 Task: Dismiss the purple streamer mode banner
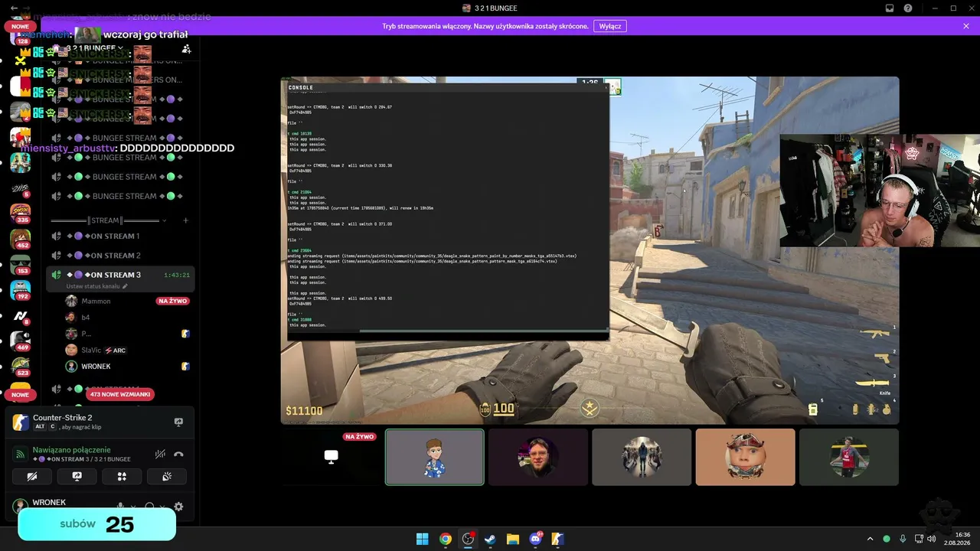(x=966, y=26)
